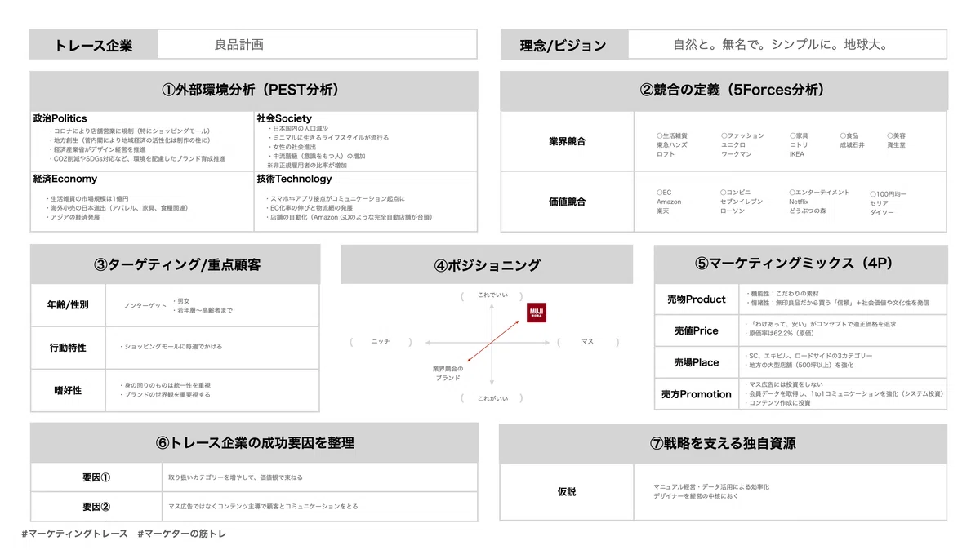980x550 pixels.
Task: Click the ニッチ axis label
Action: point(381,341)
